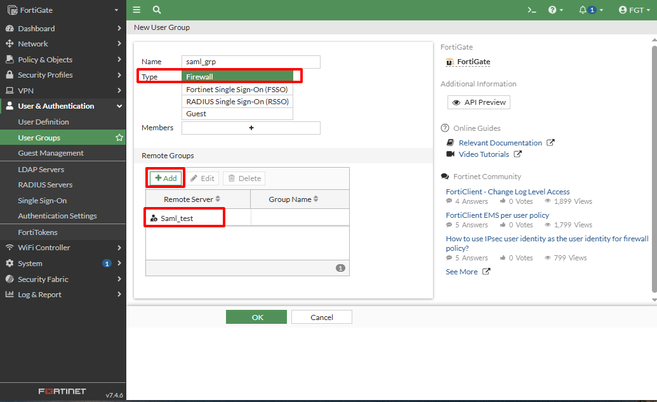Viewport: 657px width, 402px height.
Task: Confirm with the OK button
Action: point(256,317)
